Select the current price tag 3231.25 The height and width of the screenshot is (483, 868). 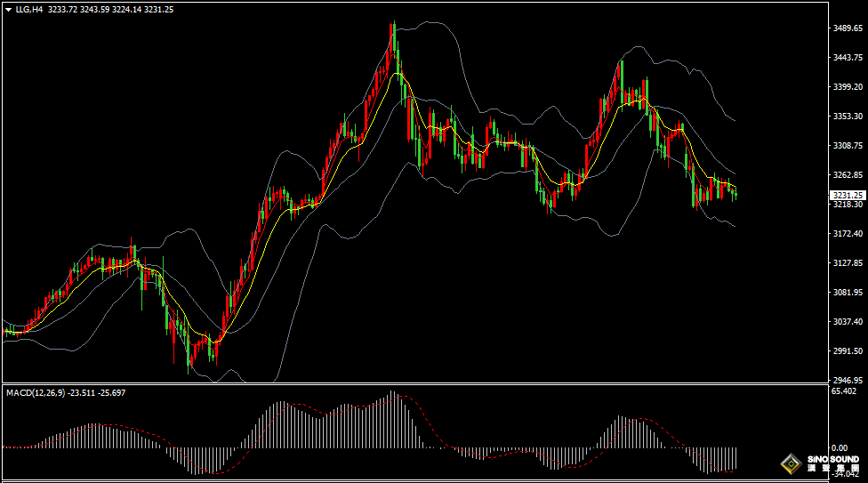coord(847,195)
